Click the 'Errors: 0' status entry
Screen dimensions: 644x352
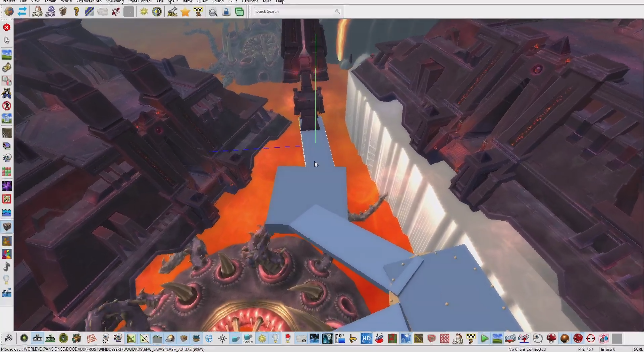point(608,349)
